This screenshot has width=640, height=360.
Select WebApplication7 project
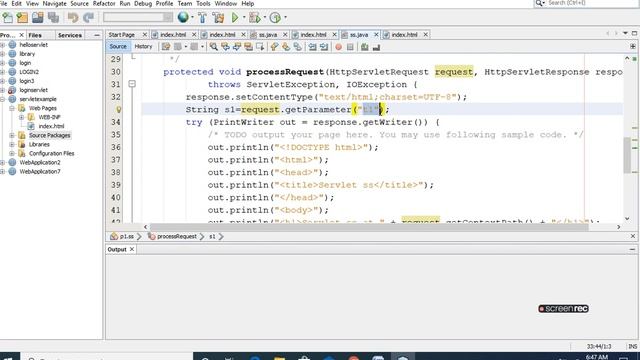tap(40, 172)
